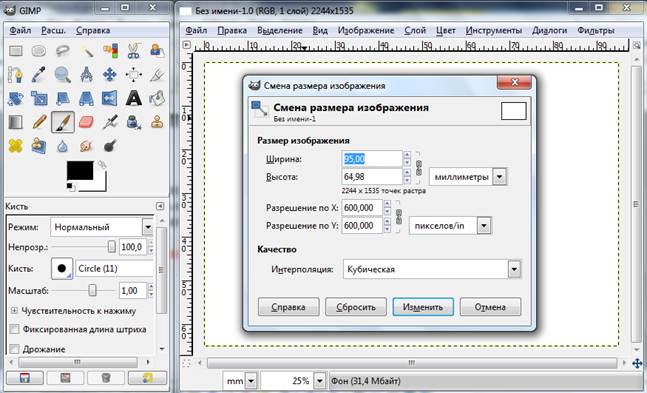Click the black foreground color swatch
The height and width of the screenshot is (393, 647).
click(x=80, y=170)
